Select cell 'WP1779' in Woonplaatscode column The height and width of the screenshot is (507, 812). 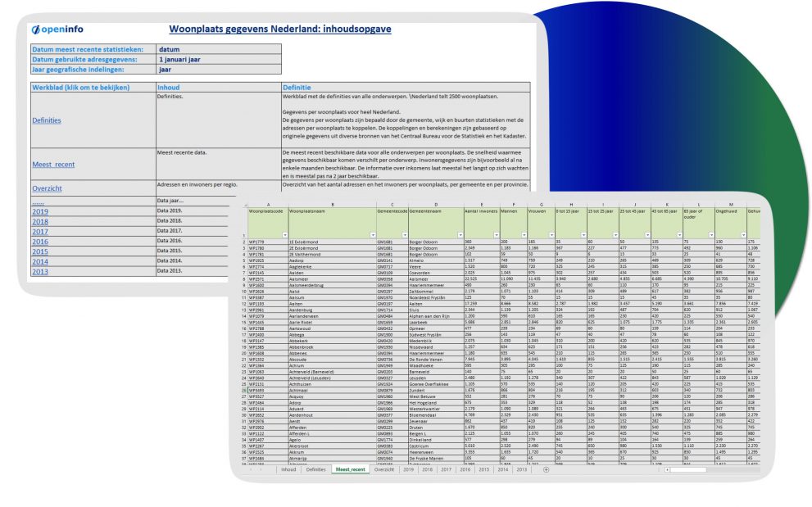[268, 242]
